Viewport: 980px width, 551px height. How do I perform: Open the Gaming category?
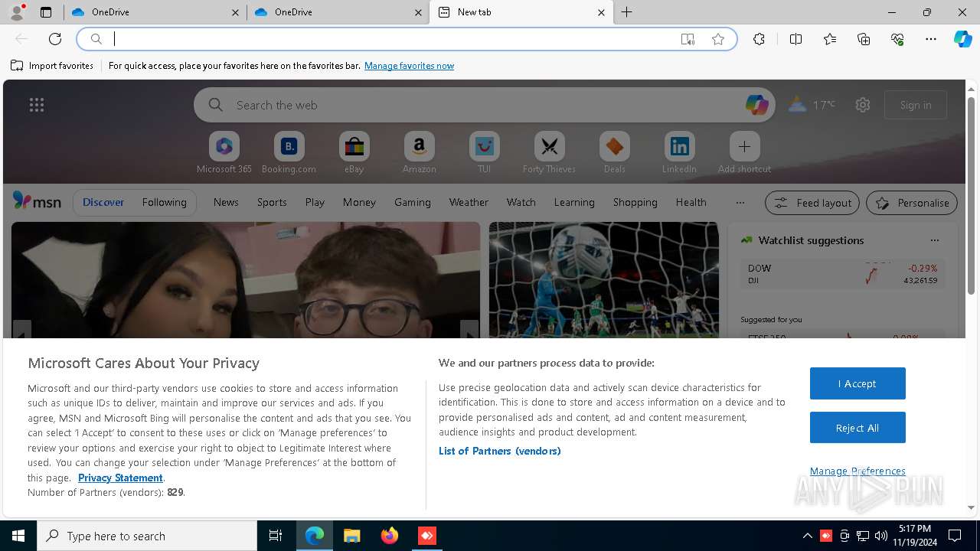pos(413,202)
